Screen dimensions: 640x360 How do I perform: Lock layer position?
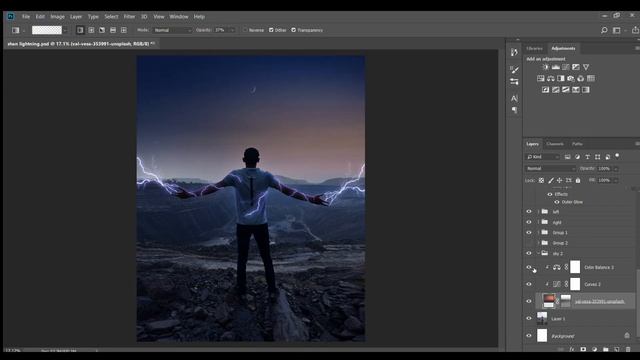(x=560, y=180)
